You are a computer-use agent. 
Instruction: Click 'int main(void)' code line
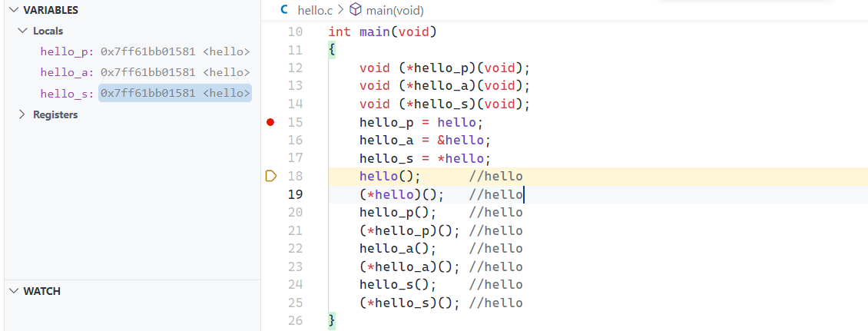click(383, 32)
